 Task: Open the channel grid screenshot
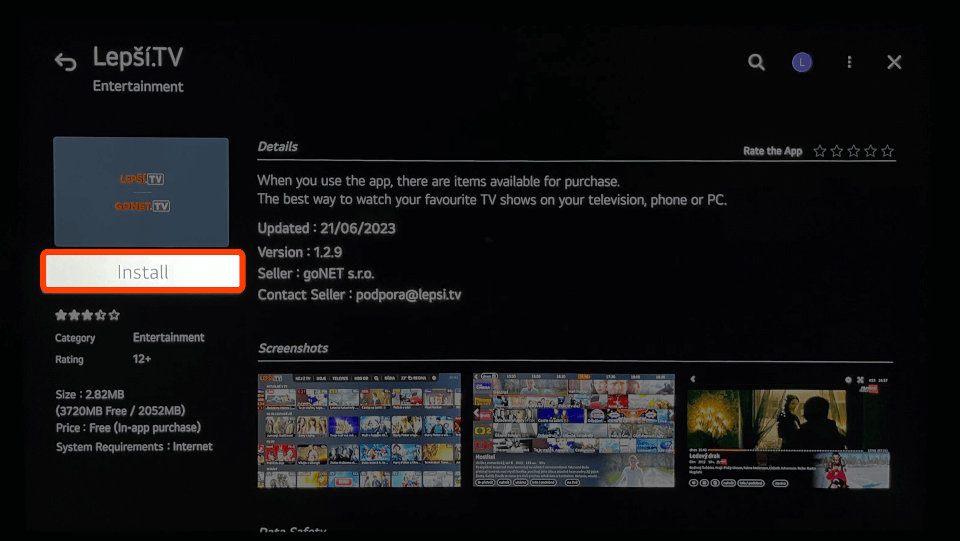[359, 430]
